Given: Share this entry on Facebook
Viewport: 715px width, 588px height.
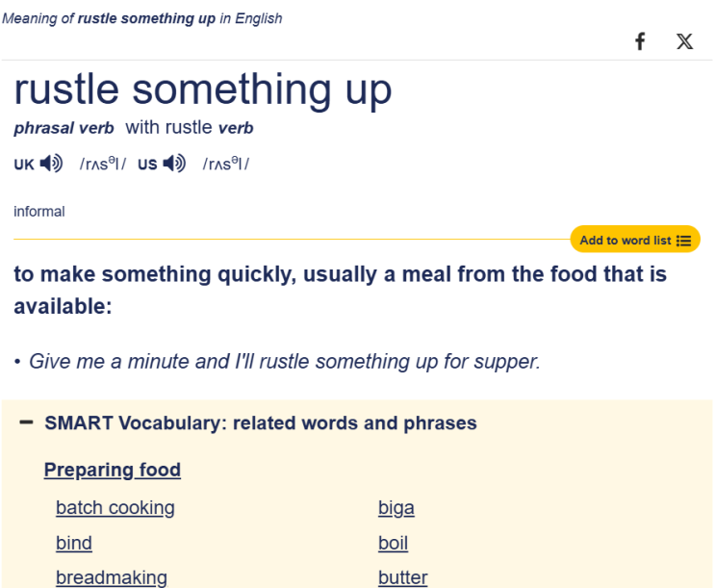Looking at the screenshot, I should (x=640, y=41).
